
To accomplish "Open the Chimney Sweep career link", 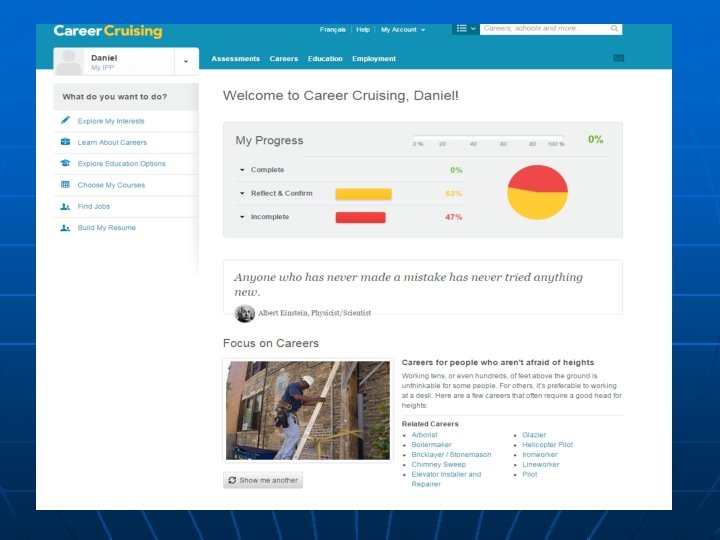I will click(439, 464).
